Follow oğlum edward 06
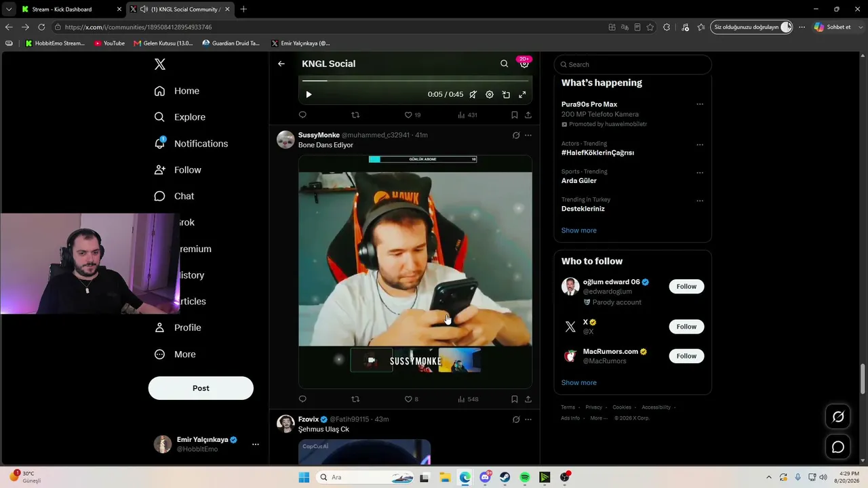The height and width of the screenshot is (488, 868). [686, 287]
